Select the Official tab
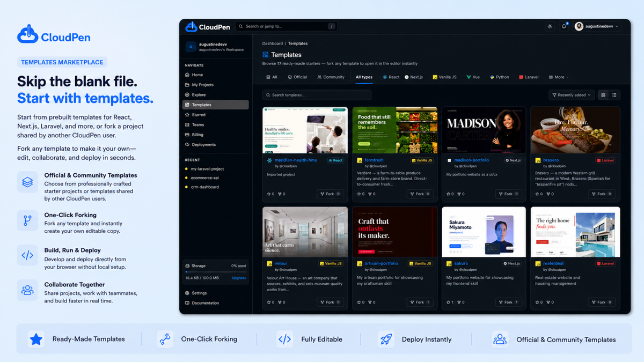Image resolution: width=644 pixels, height=362 pixels. coord(297,77)
